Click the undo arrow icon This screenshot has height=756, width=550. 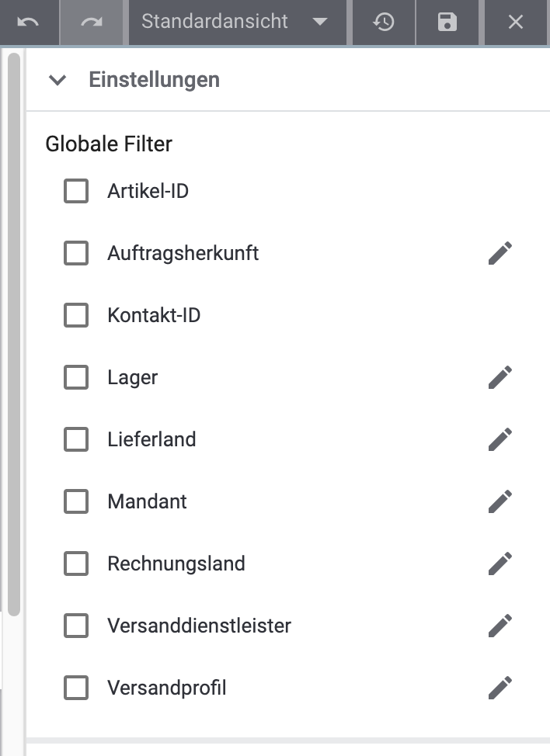click(x=29, y=22)
